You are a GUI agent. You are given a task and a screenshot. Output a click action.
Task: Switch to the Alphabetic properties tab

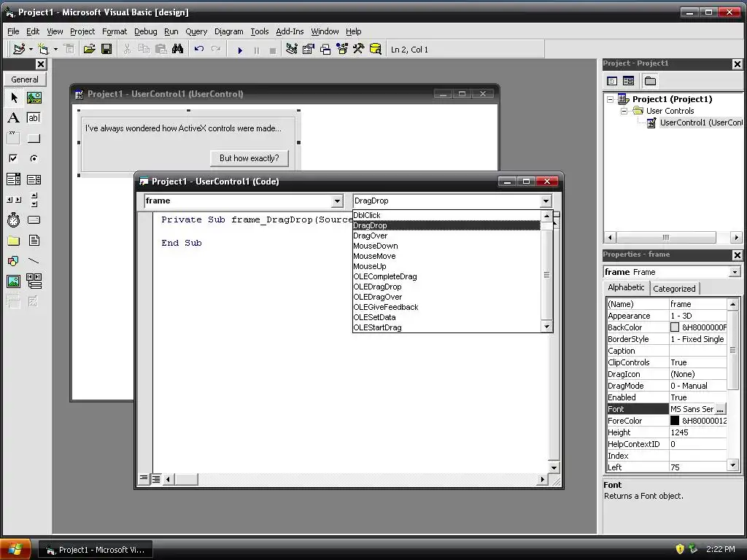point(626,287)
